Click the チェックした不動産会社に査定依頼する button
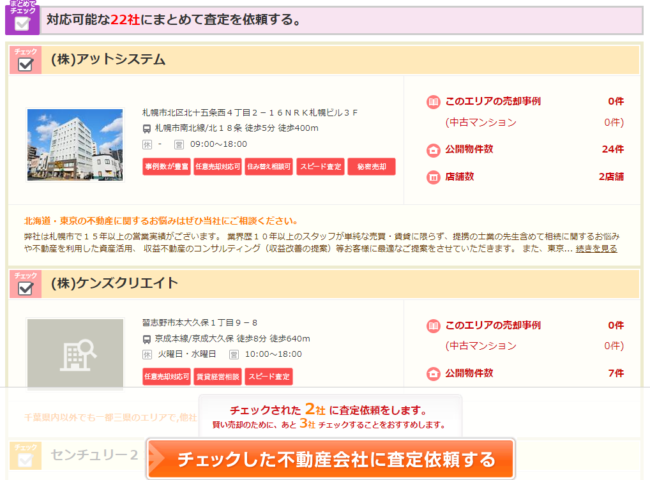Viewport: 650px width, 480px height. click(x=330, y=459)
